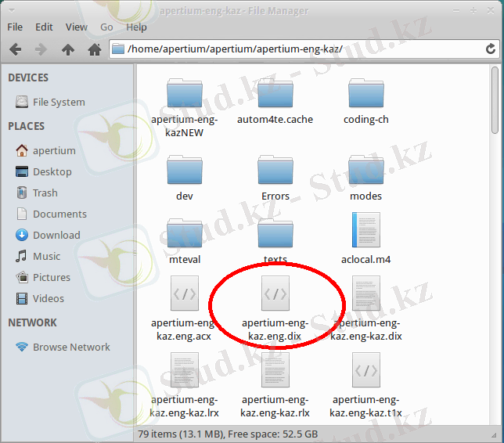Open File System in the sidebar

51,103
